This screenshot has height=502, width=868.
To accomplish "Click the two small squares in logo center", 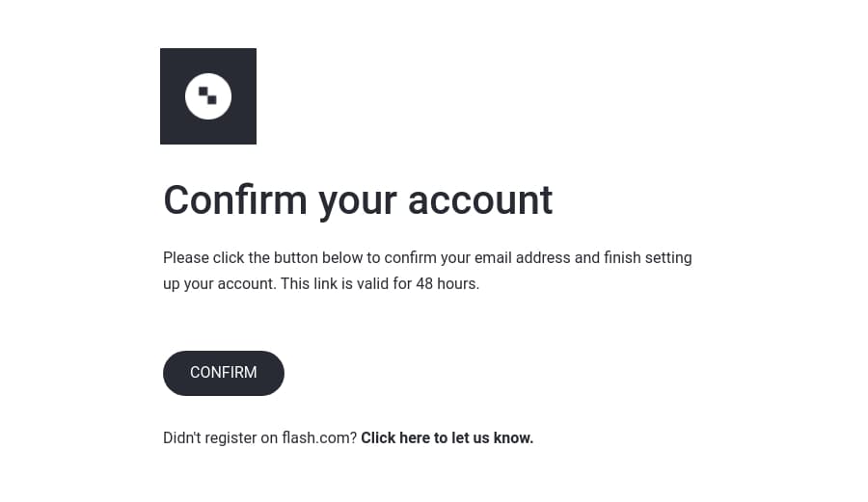I will (x=207, y=95).
